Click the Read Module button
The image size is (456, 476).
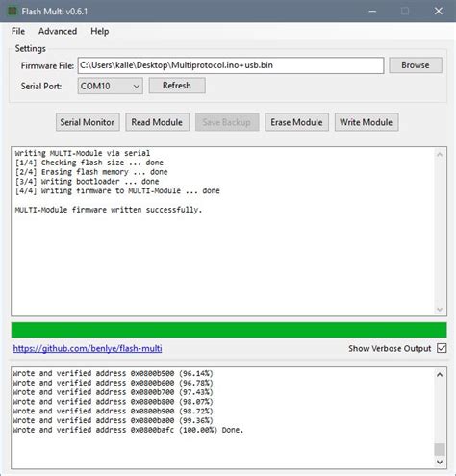pos(157,122)
